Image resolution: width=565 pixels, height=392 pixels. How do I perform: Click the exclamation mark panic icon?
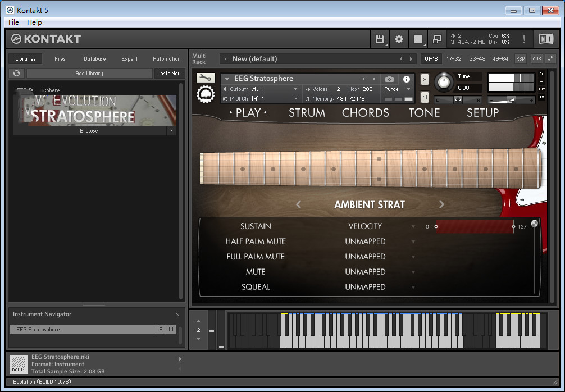(x=524, y=39)
